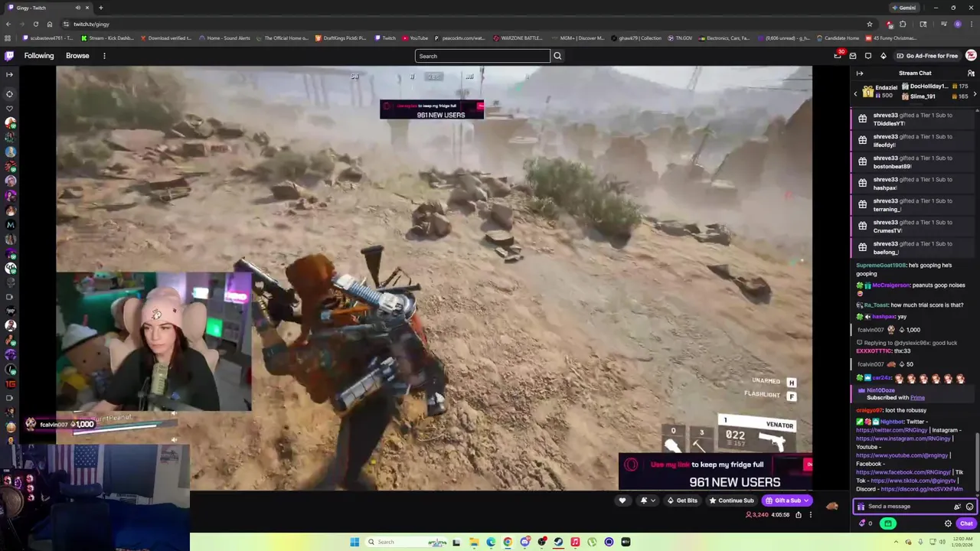Click the Prime link in subscription message
The width and height of the screenshot is (980, 551).
[917, 398]
